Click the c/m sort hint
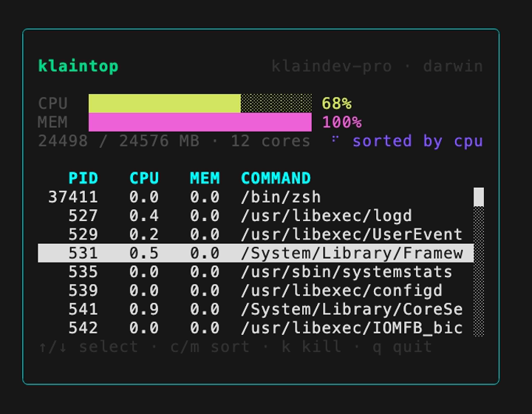This screenshot has width=532, height=414. pos(210,347)
